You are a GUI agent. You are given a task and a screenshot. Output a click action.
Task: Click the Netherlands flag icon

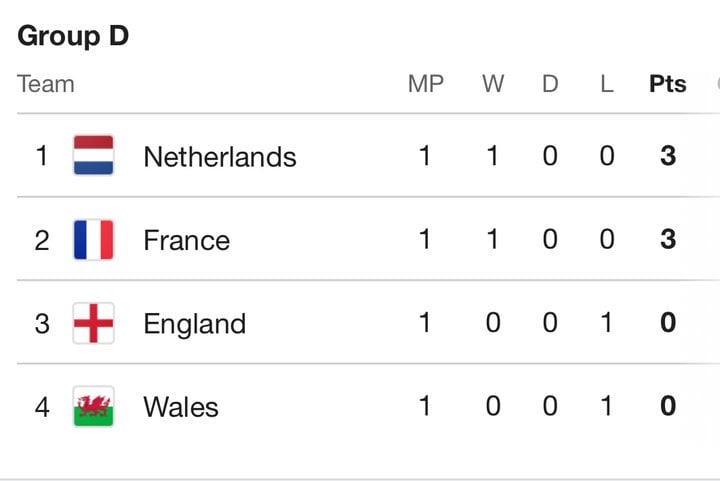coord(93,155)
